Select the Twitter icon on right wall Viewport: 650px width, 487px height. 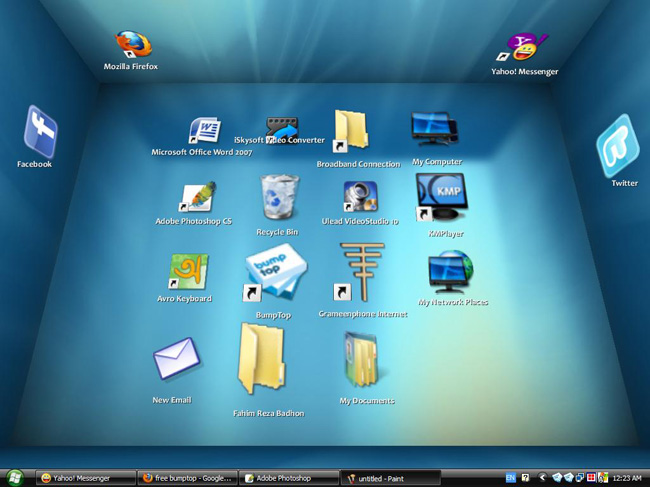618,145
